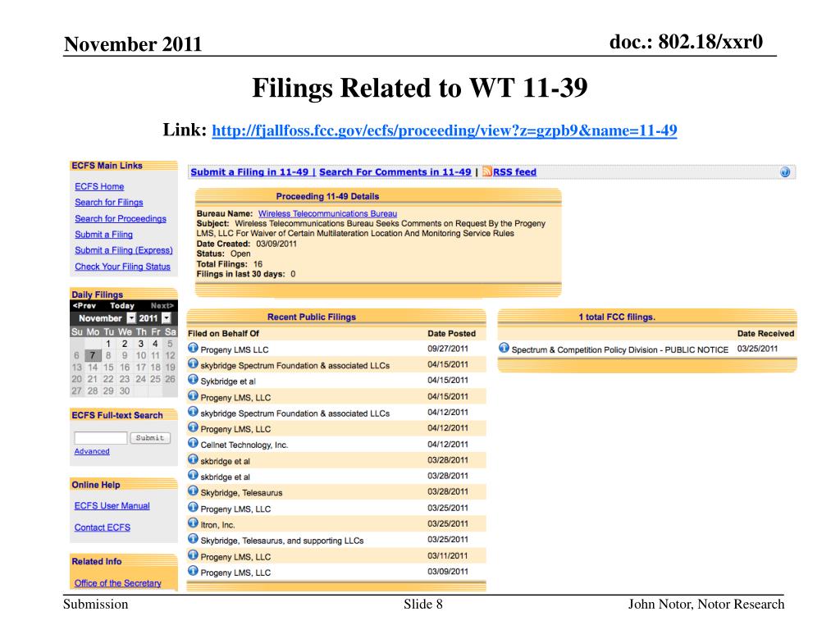Open Search for Filings link
This screenshot has width=840, height=630.
(109, 203)
